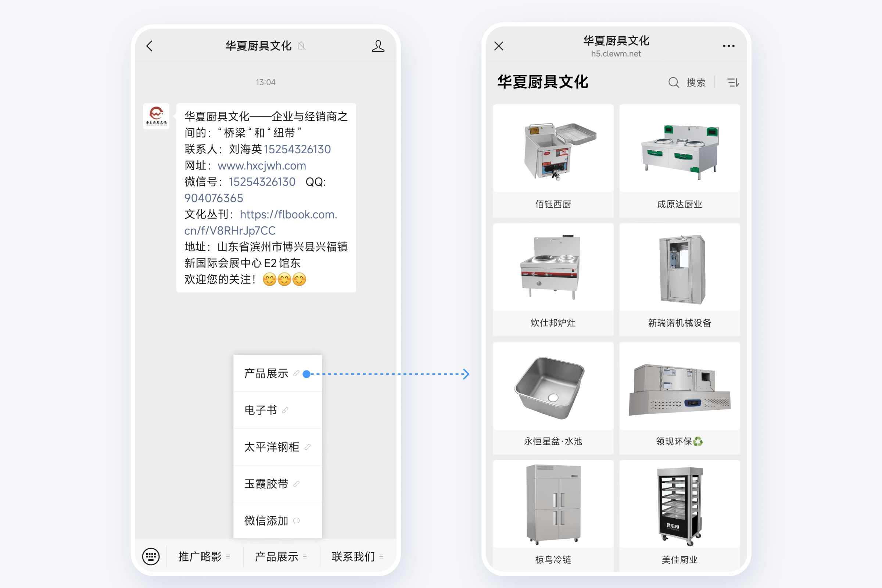Open the category list sort icon
The height and width of the screenshot is (588, 882).
coord(733,82)
